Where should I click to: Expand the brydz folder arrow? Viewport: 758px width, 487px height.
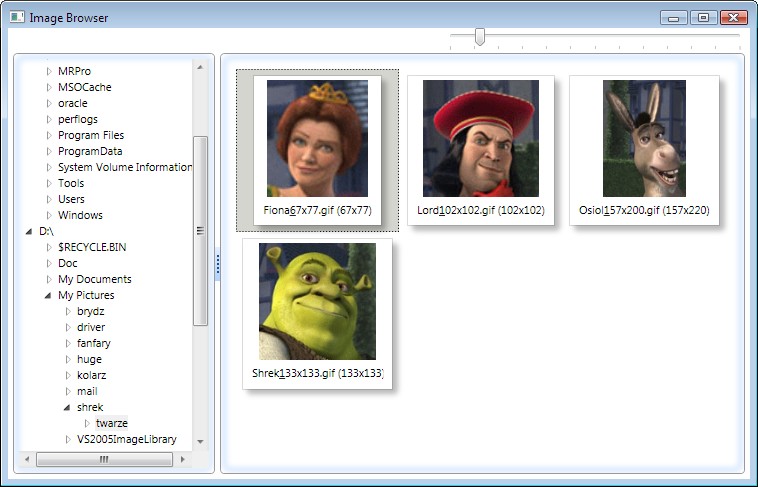pyautogui.click(x=68, y=311)
